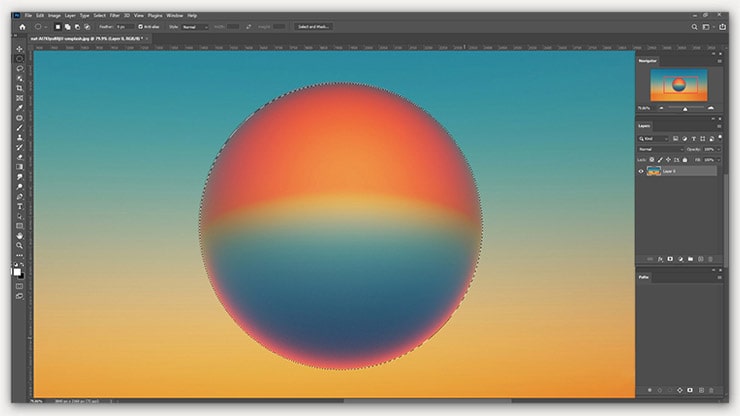
Task: Hide Layer 0 using the eye icon
Action: (x=641, y=171)
